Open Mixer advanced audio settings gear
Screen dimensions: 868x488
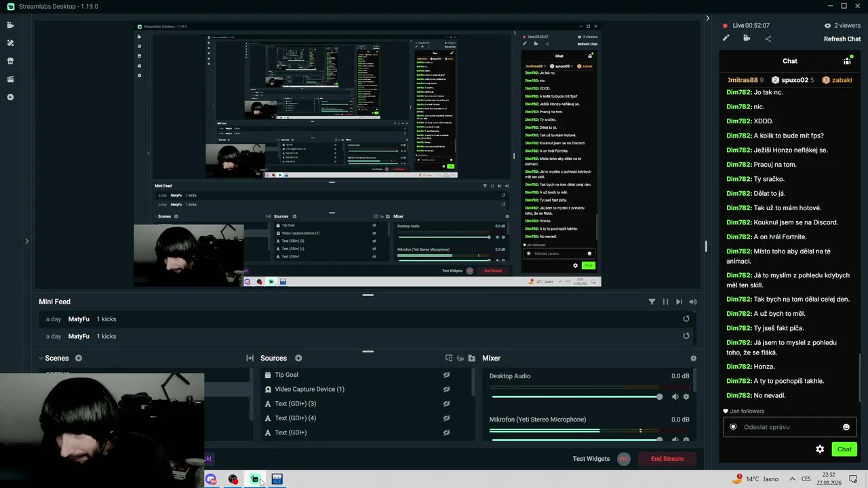(x=693, y=358)
